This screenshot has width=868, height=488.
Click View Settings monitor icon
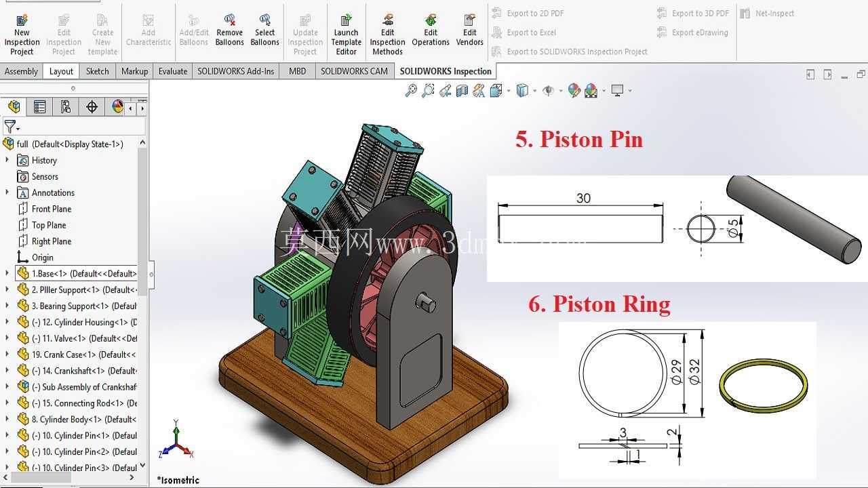tap(617, 90)
